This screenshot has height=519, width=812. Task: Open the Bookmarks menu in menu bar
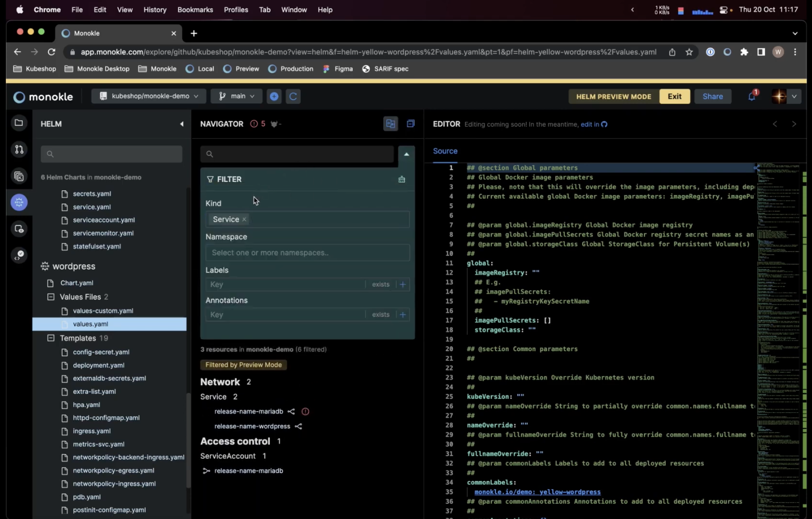pyautogui.click(x=195, y=10)
